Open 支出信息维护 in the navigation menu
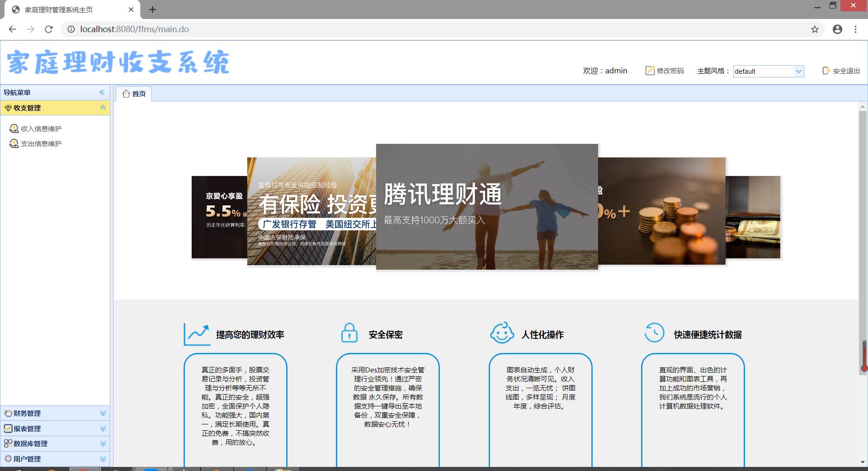The height and width of the screenshot is (471, 868). tap(41, 144)
